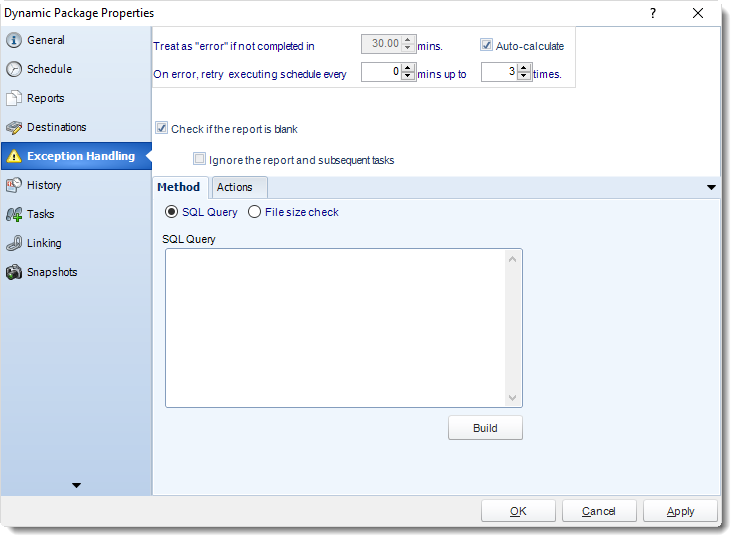
Task: Switch to the Method tab
Action: tap(179, 187)
